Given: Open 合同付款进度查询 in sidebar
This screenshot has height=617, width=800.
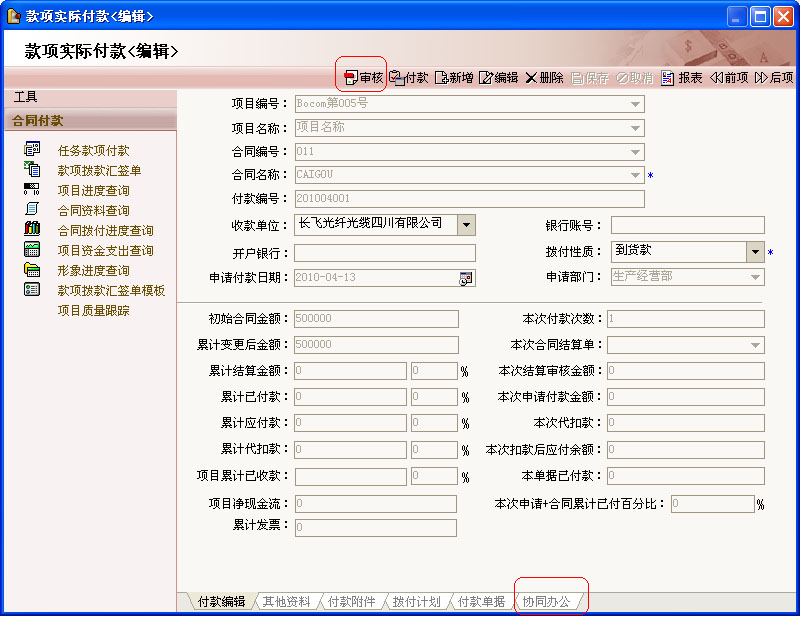Looking at the screenshot, I should 105,230.
